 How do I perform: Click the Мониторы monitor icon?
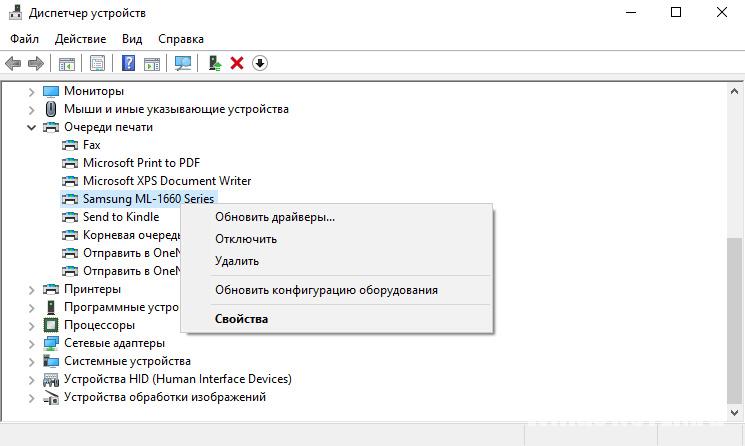tap(51, 91)
